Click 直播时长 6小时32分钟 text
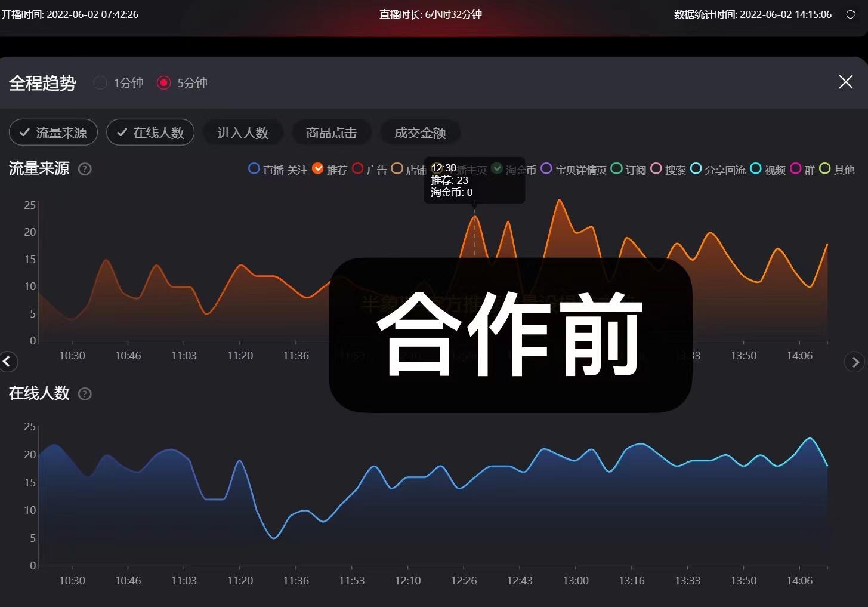868x607 pixels. (x=431, y=14)
